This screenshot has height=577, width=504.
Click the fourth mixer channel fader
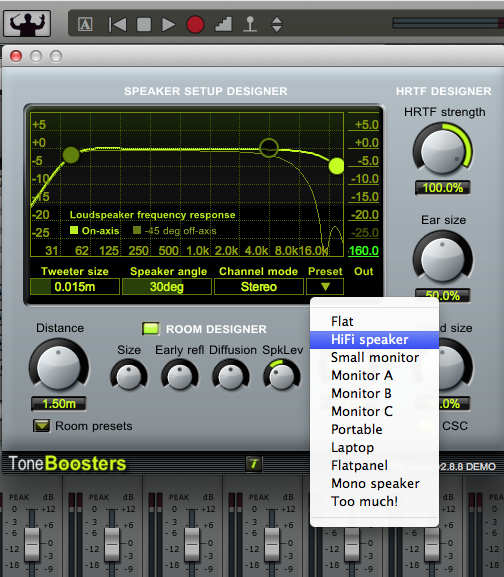click(x=272, y=544)
